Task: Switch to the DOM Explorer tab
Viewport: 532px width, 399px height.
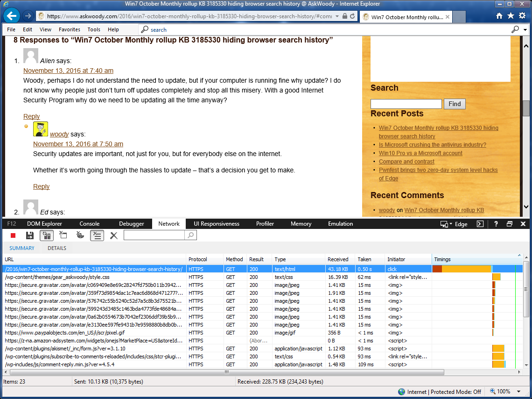Action: [x=44, y=224]
